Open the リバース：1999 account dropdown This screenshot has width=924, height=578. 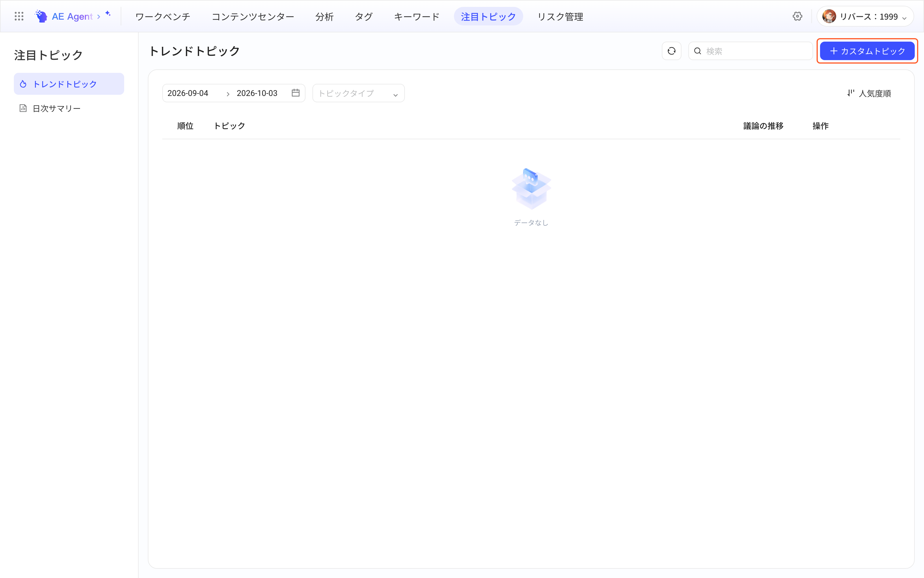(x=865, y=16)
